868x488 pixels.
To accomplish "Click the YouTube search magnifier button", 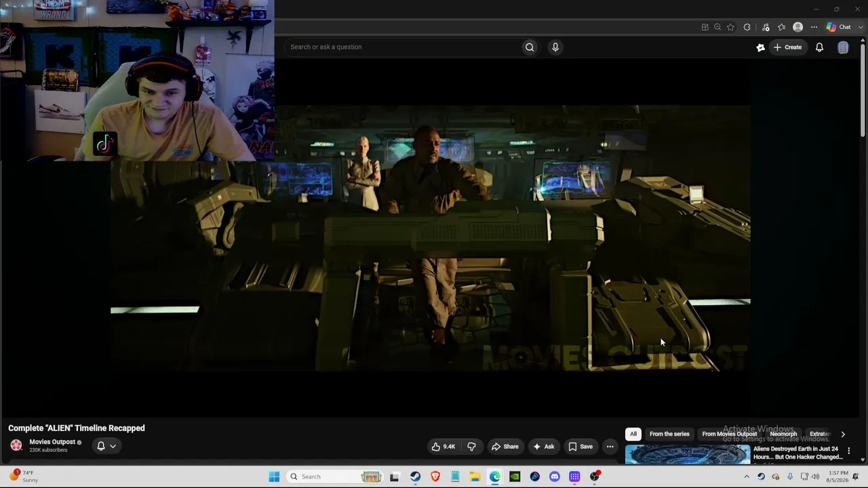I will click(530, 47).
